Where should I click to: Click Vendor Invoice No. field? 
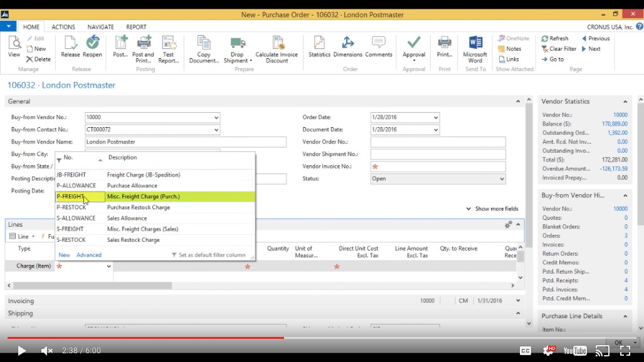pos(438,167)
